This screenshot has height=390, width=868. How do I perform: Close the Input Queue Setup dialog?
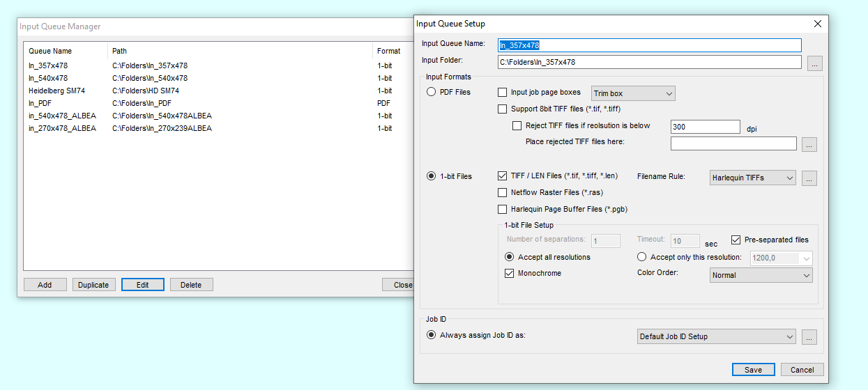(x=817, y=24)
